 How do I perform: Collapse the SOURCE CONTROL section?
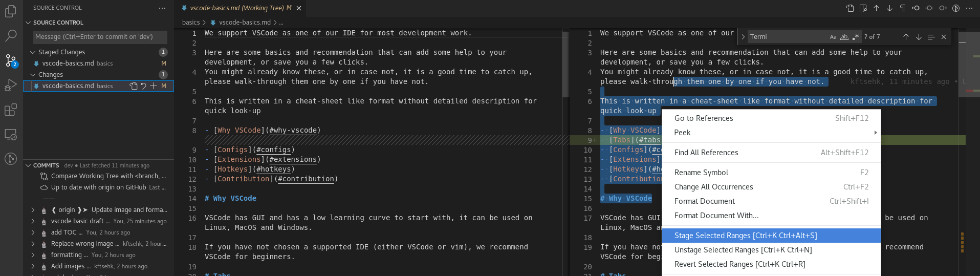[x=29, y=23]
